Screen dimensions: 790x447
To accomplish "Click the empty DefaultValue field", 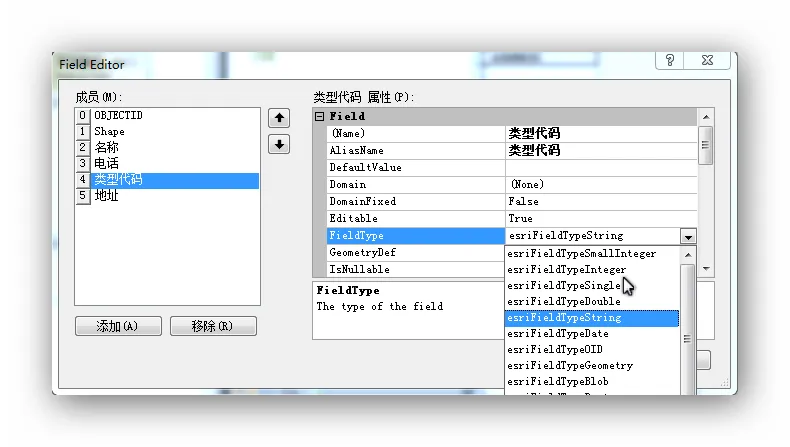I will [x=601, y=168].
